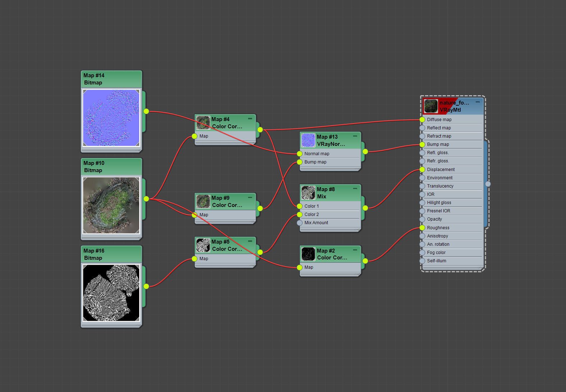Click the Color 1 input socket on Mix
Screen dimensions: 566x392
300,206
